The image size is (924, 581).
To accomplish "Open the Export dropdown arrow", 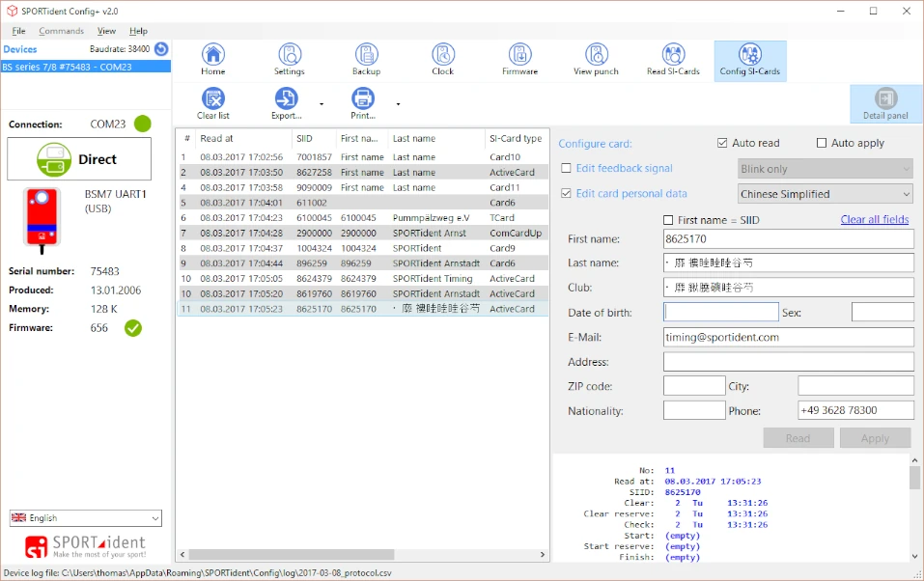I will (322, 104).
